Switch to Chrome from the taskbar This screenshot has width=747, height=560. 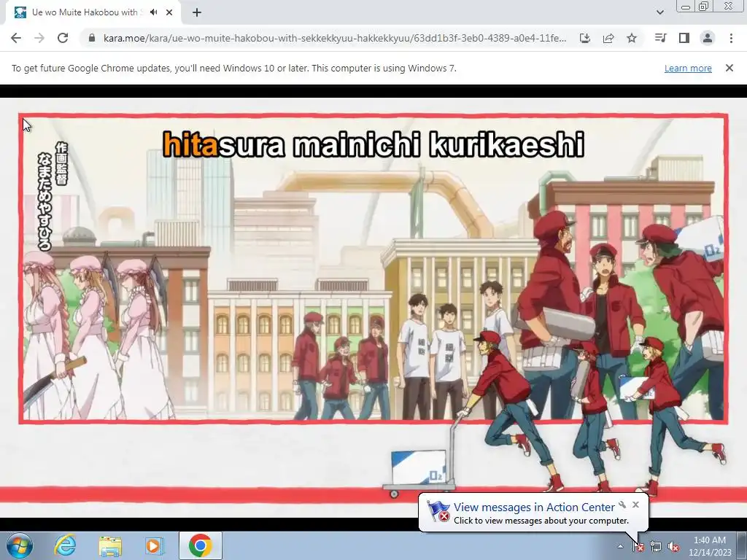coord(201,545)
